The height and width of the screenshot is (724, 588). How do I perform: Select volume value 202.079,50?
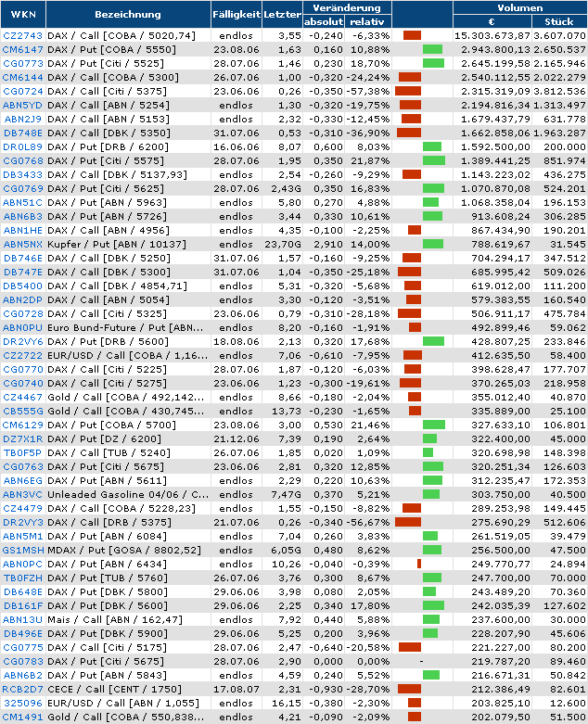[501, 717]
